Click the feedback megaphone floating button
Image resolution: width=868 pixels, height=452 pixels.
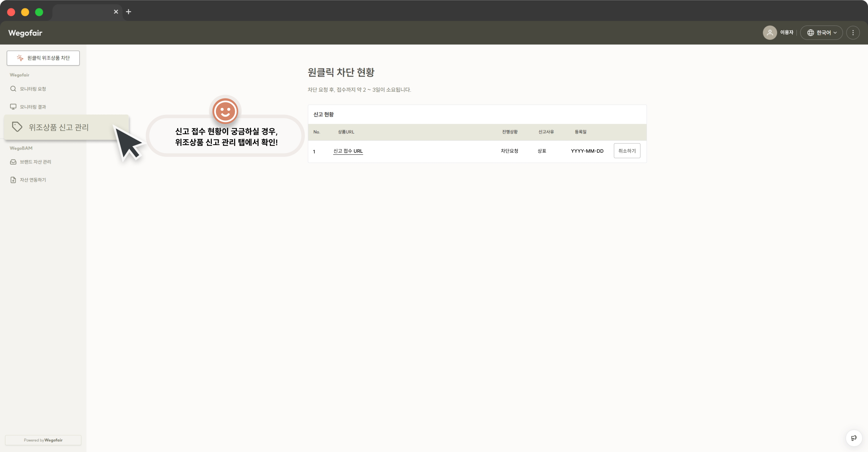tap(854, 438)
